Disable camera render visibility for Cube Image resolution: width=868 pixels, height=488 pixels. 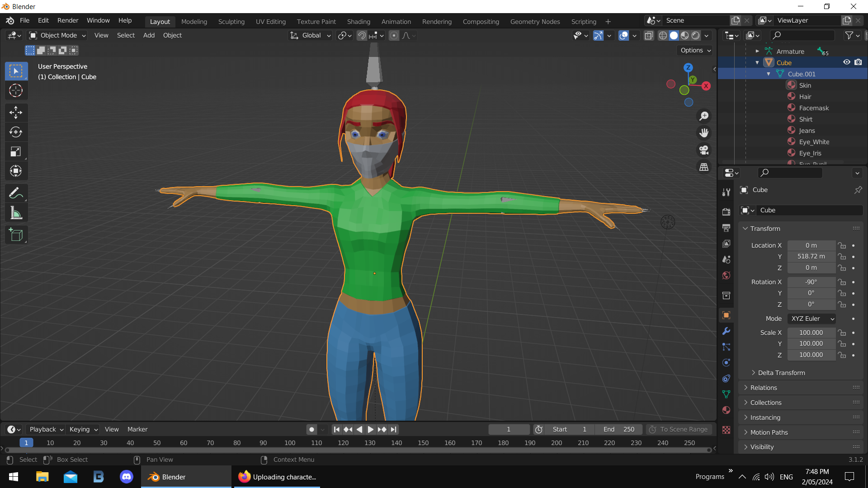(x=858, y=62)
